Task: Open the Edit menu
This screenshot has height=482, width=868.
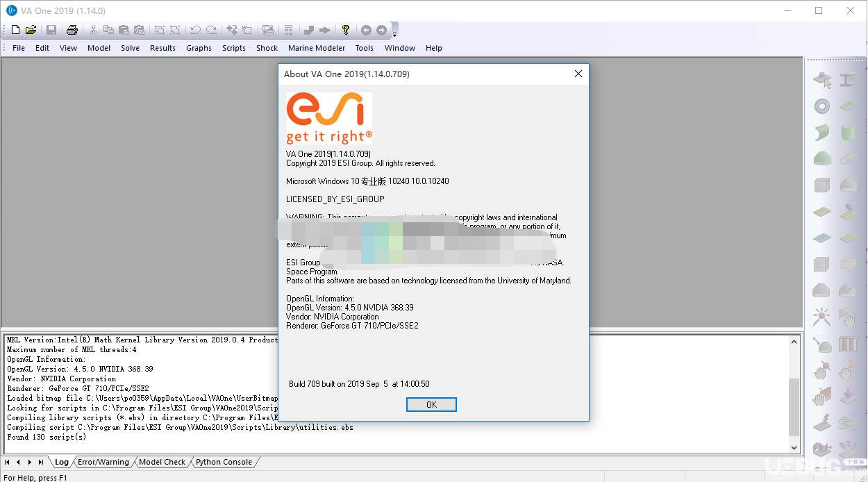Action: tap(42, 48)
